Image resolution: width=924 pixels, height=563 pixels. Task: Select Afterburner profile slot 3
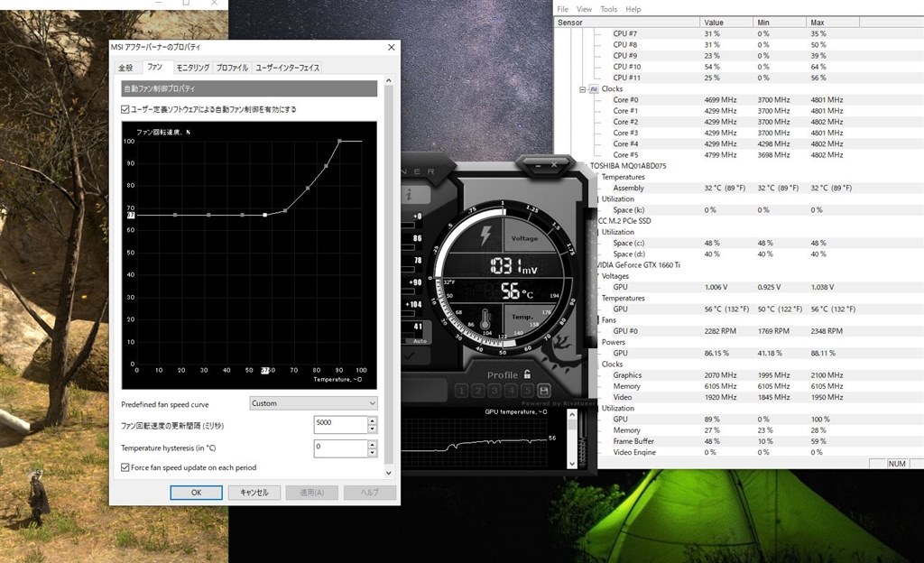494,391
